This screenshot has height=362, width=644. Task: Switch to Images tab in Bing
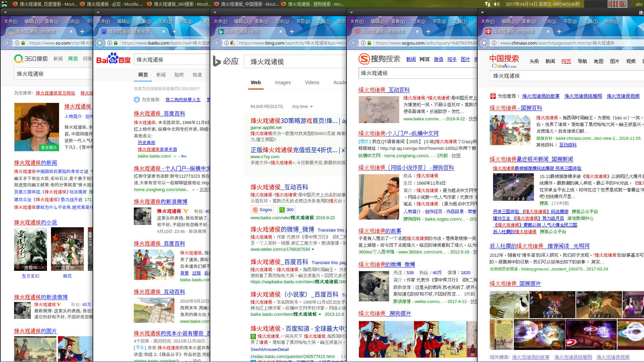click(283, 82)
